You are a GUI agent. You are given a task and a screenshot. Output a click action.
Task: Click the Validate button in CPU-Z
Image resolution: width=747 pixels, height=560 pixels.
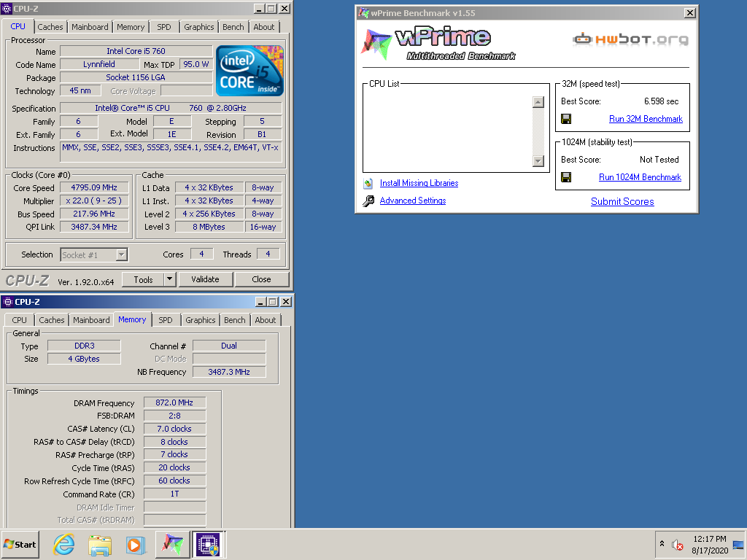205,279
